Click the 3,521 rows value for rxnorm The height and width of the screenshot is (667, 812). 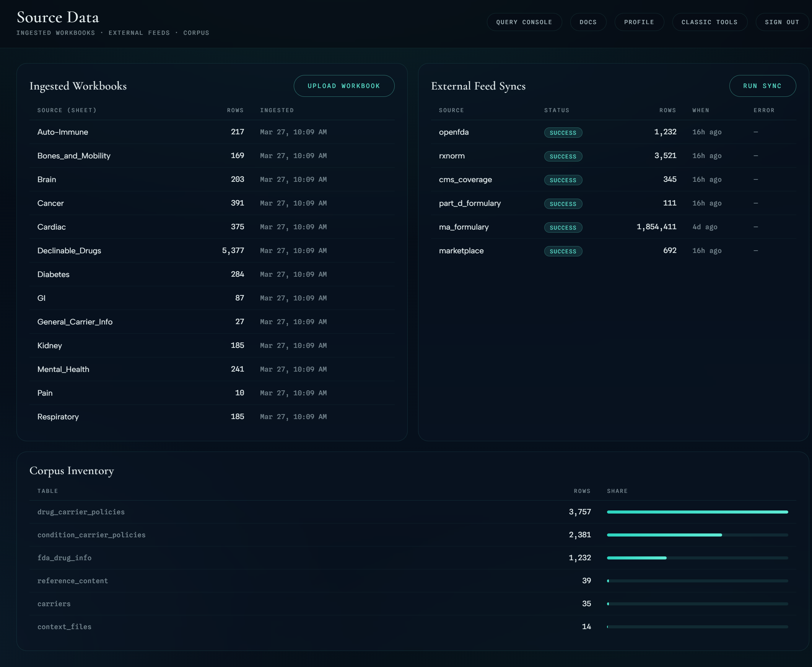pyautogui.click(x=666, y=156)
